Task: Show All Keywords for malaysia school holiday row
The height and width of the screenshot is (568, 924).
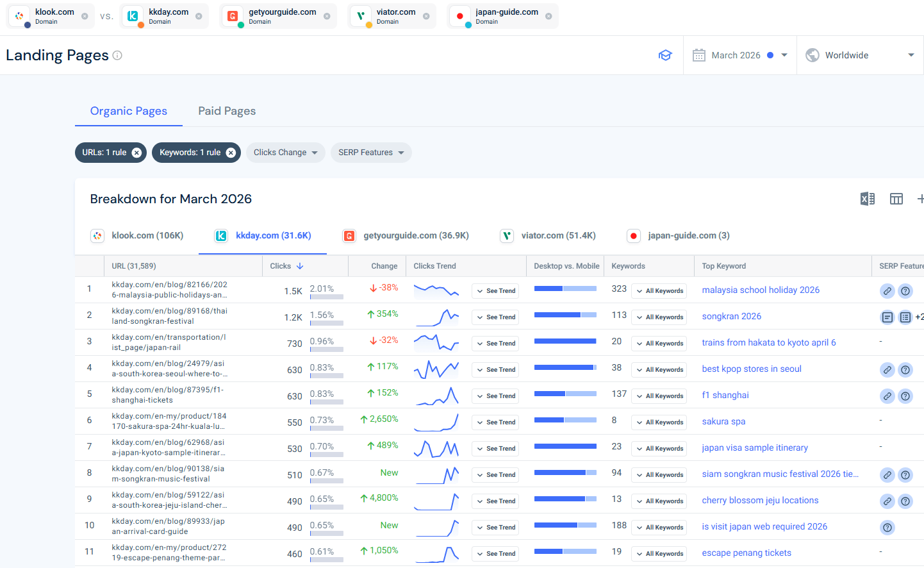Action: point(659,291)
